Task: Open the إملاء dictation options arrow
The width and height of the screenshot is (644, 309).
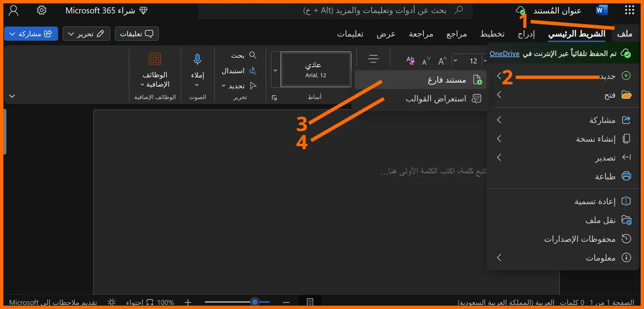Action: [x=197, y=85]
